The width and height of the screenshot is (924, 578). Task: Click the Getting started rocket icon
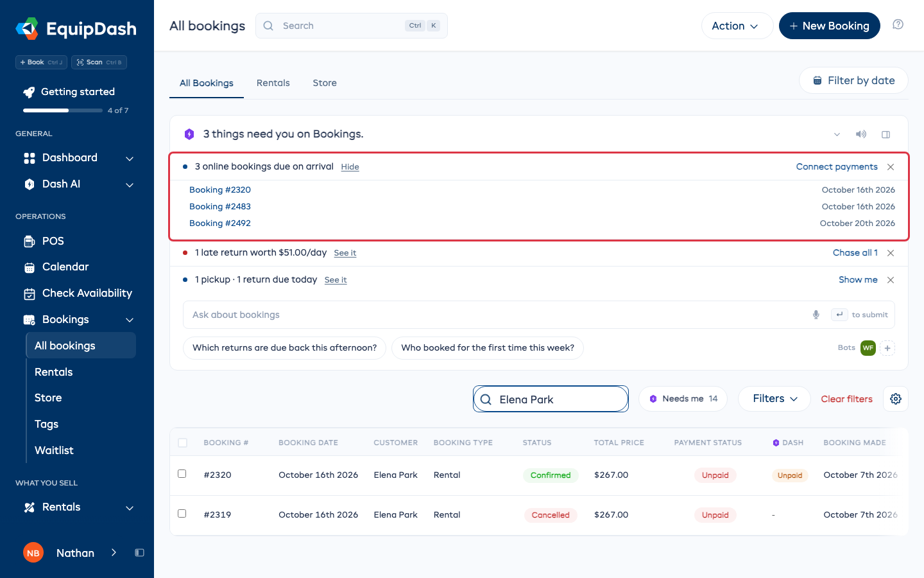click(29, 92)
